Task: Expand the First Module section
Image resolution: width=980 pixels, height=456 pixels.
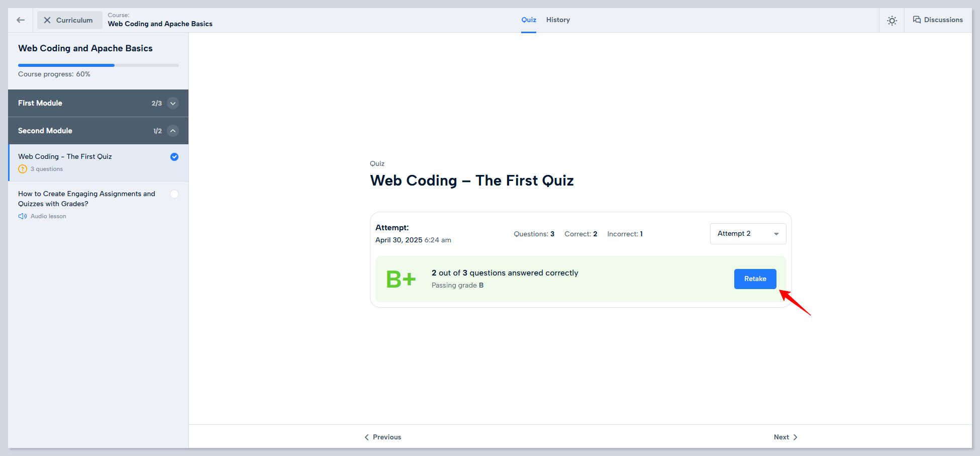Action: click(173, 103)
